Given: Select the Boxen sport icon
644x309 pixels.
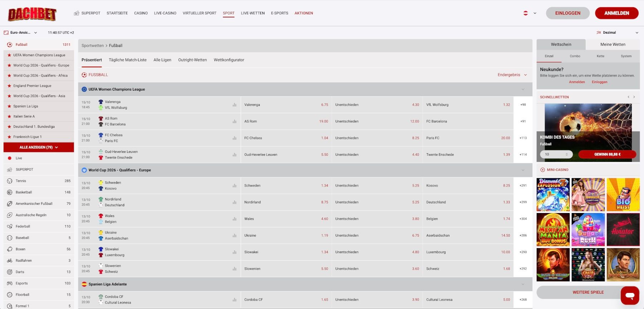Looking at the screenshot, I should (x=10, y=249).
